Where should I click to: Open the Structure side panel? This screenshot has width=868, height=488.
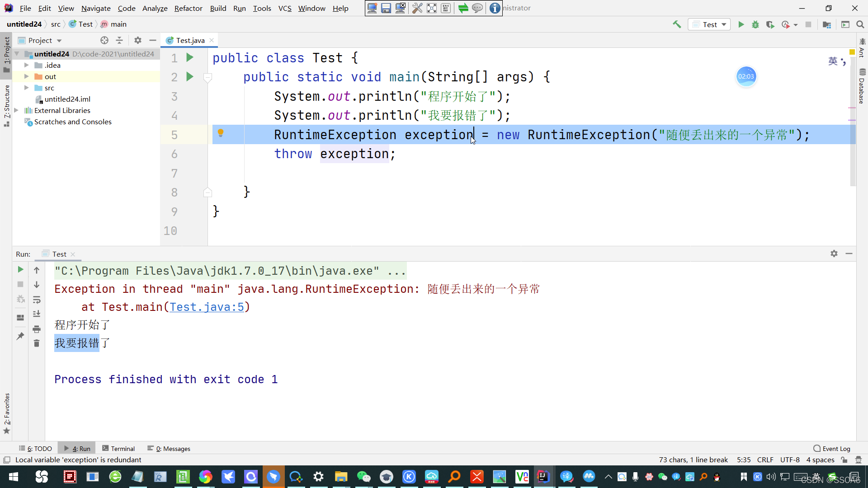[7, 106]
